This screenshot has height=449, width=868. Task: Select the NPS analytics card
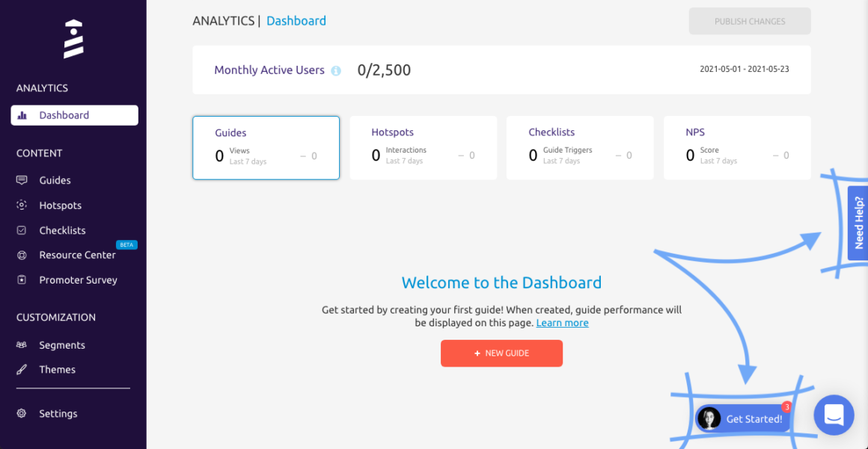tap(737, 147)
